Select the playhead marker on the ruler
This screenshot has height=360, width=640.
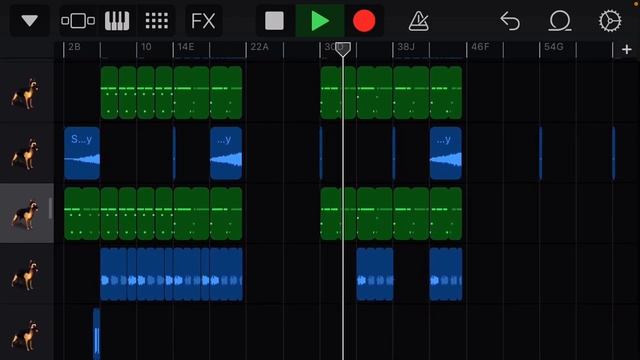(343, 49)
